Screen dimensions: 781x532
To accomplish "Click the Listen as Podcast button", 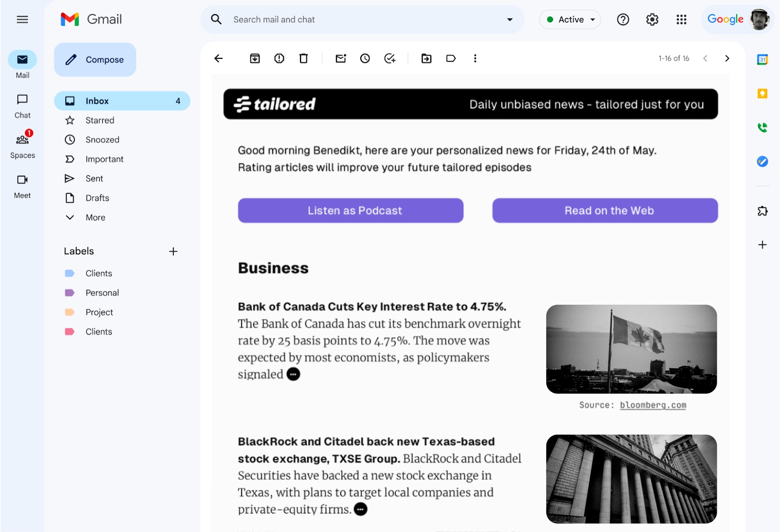I will [350, 210].
